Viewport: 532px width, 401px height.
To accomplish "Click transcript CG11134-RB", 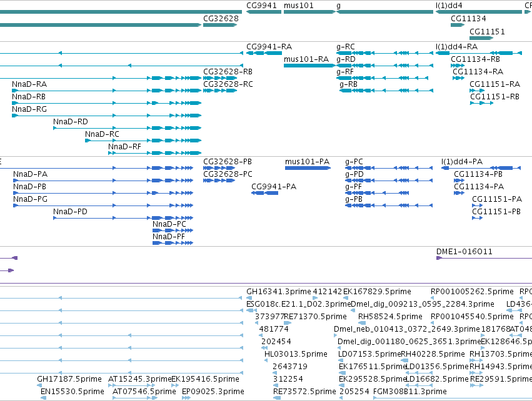I will (x=475, y=59).
